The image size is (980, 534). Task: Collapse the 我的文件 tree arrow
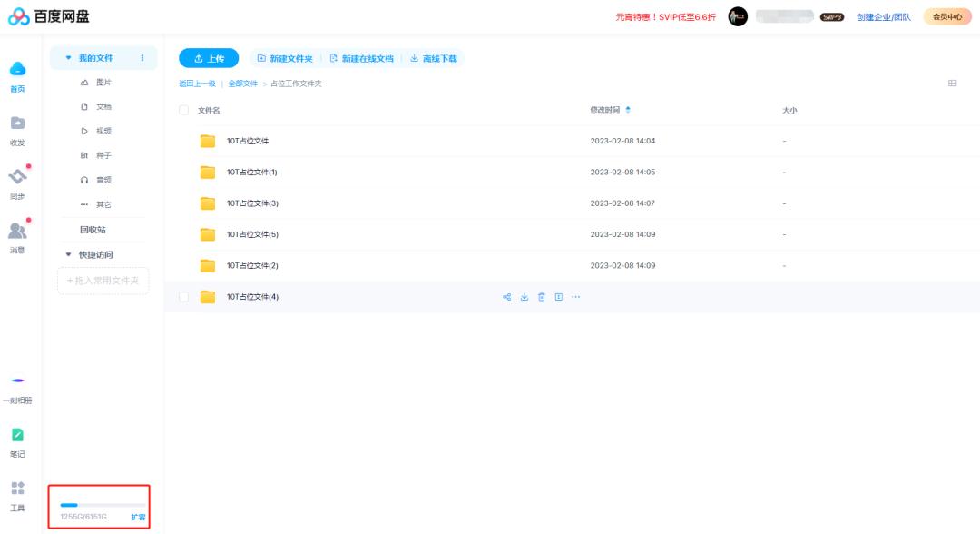point(68,58)
